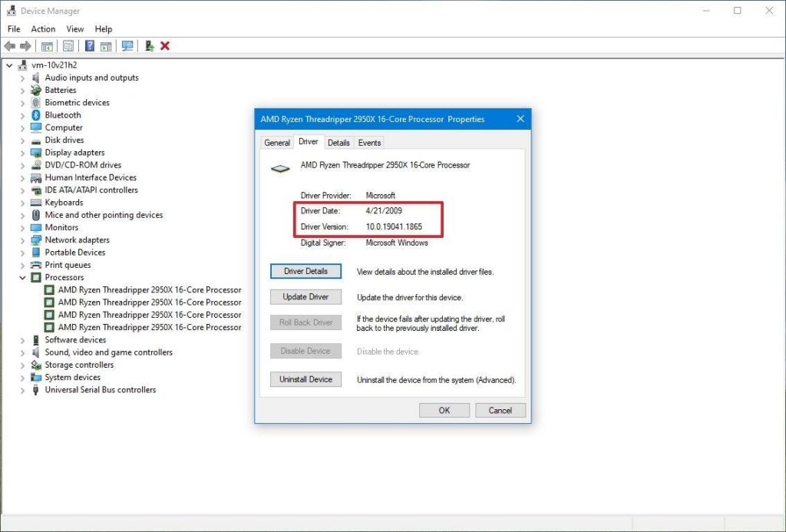
Task: Expand the Display adapters category
Action: 22,152
